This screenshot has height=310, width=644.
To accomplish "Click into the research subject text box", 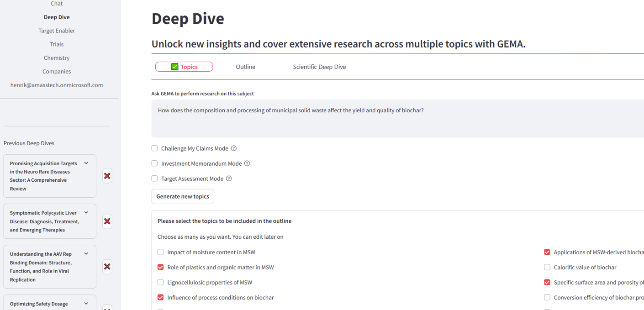I will tap(397, 118).
